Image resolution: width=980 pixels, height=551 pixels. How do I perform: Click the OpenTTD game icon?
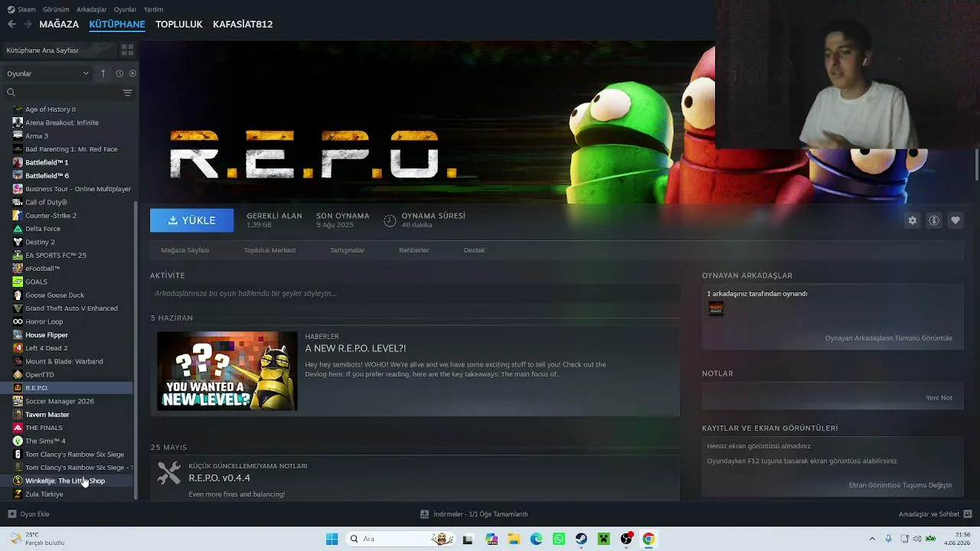pyautogui.click(x=18, y=375)
